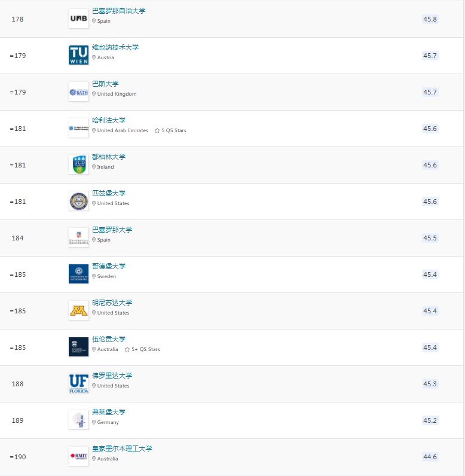Click the Universitat de Barcelona logo

click(78, 237)
